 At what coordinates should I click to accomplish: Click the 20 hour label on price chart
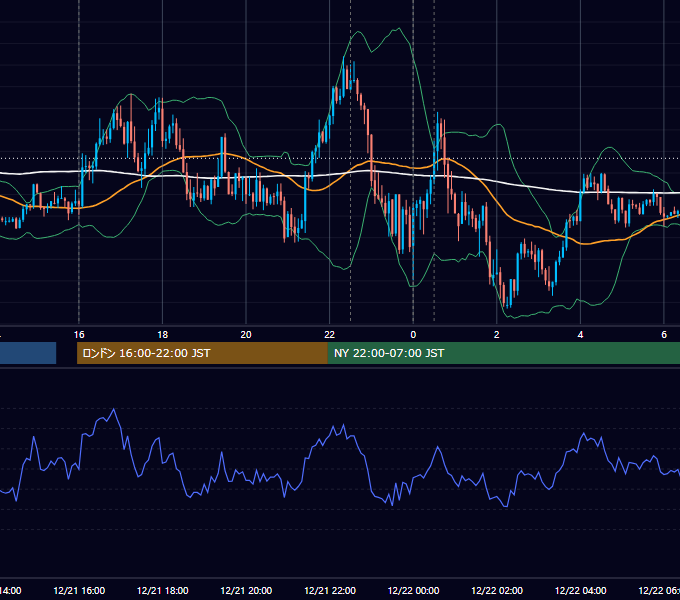coord(246,335)
